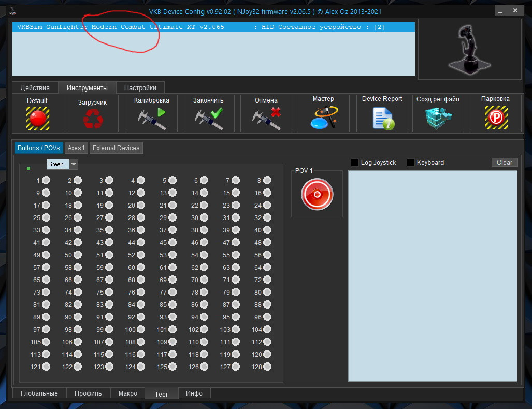Click the POV 1 hat indicator
The height and width of the screenshot is (409, 532).
pos(317,194)
